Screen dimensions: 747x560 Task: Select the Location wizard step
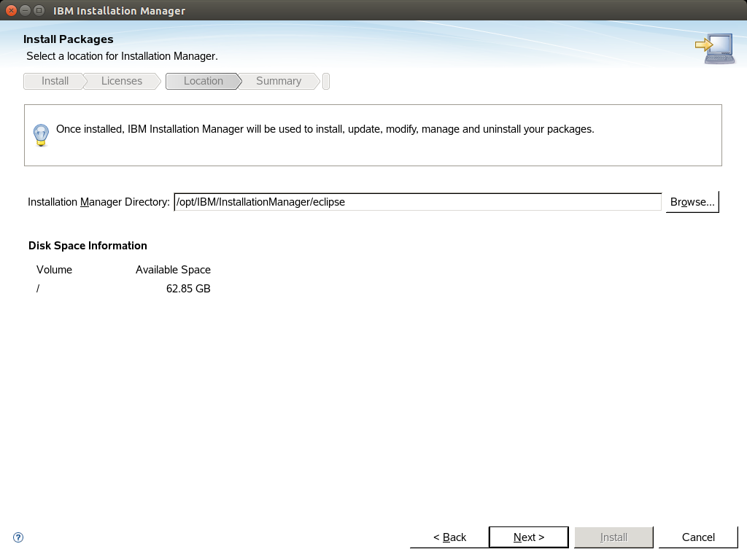(204, 81)
